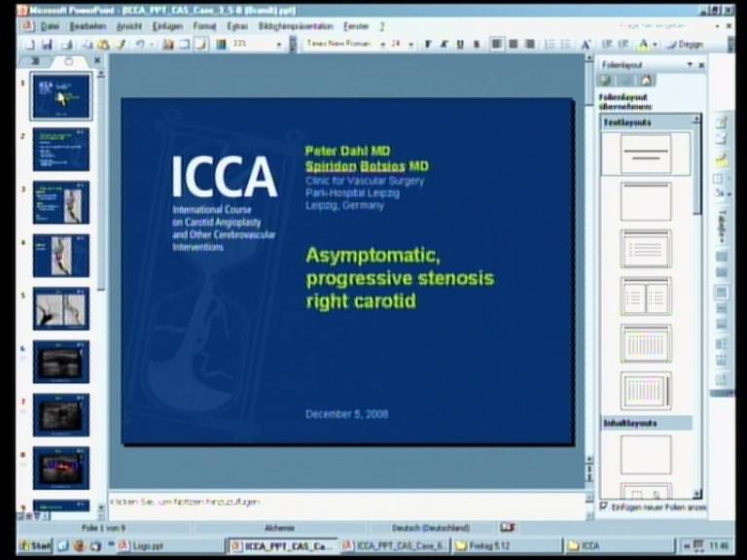Choose the Title Only layout

[x=646, y=201]
